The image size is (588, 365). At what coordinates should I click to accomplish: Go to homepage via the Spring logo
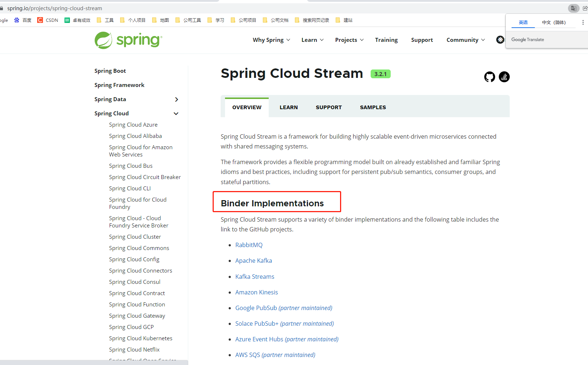pyautogui.click(x=129, y=40)
